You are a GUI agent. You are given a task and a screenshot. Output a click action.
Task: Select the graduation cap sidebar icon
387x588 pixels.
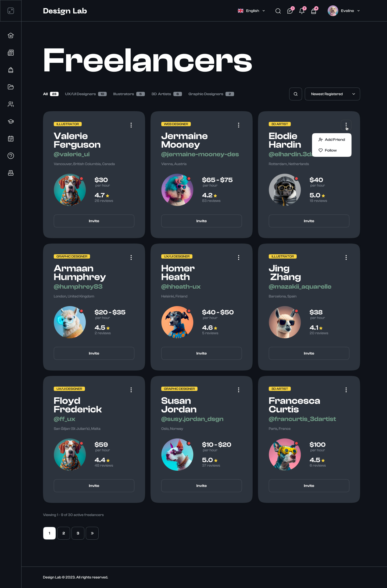[x=11, y=121]
